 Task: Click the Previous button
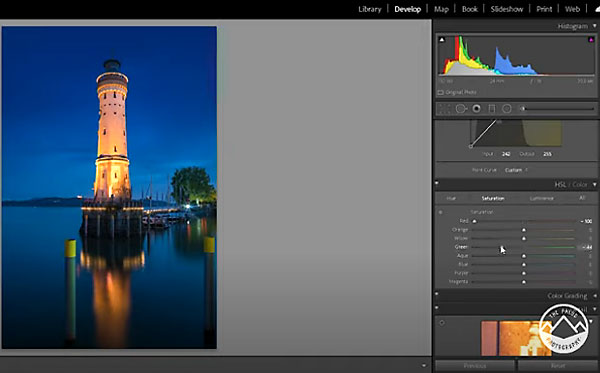(474, 366)
